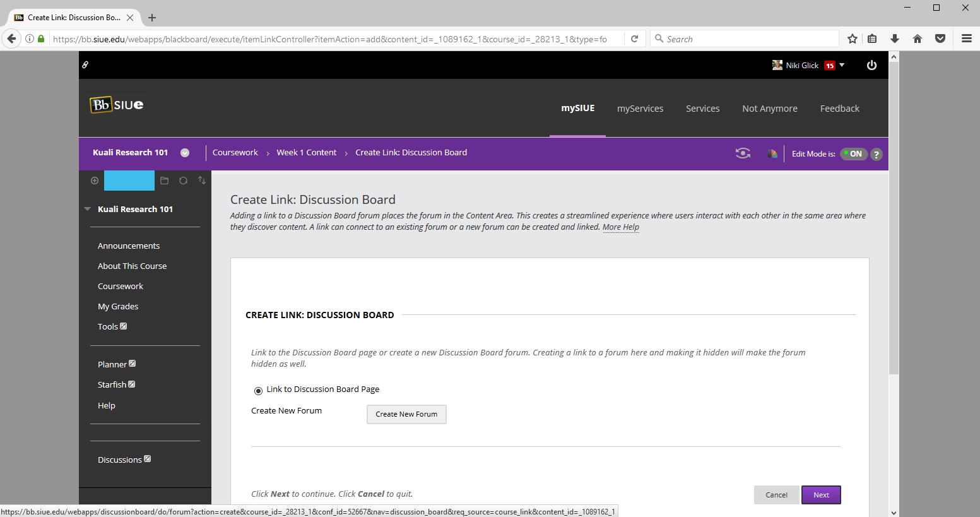Refresh the course menu

pyautogui.click(x=183, y=181)
